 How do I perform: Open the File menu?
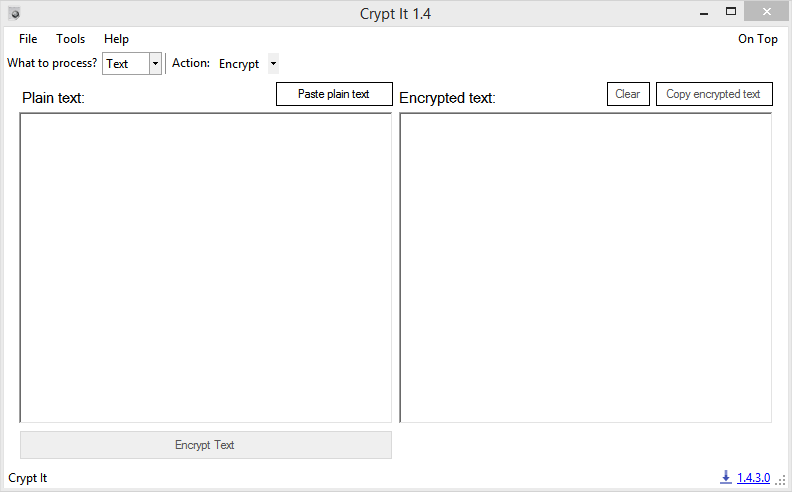[28, 39]
